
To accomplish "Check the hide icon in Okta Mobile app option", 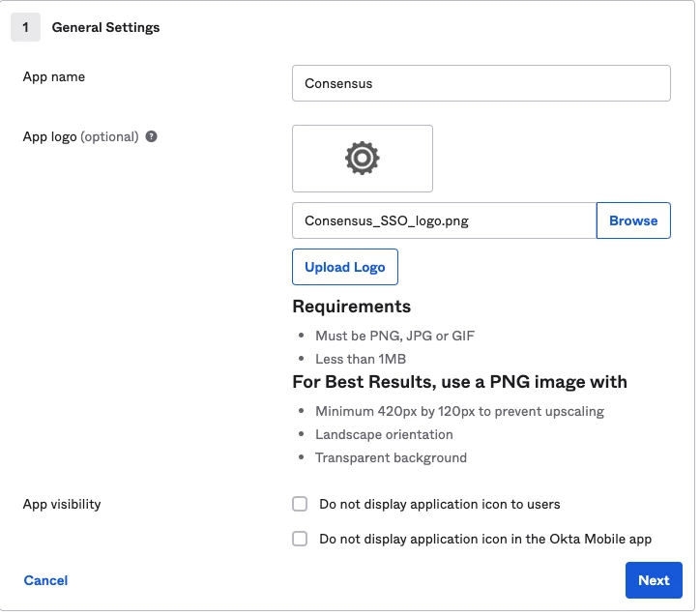I will [x=300, y=539].
